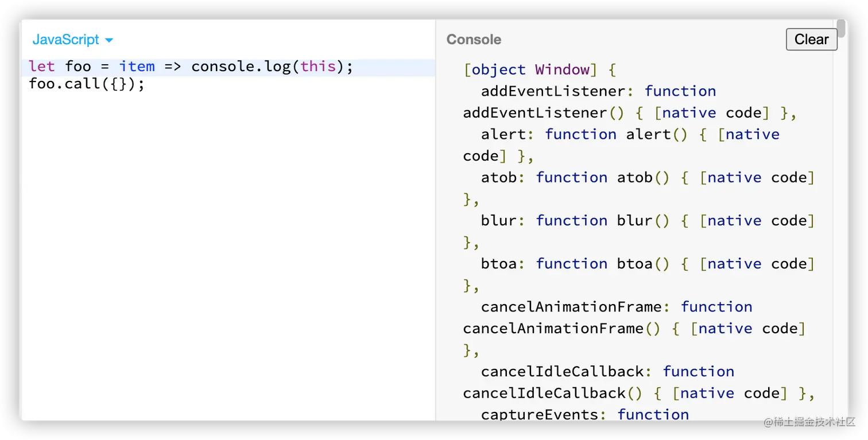Screen dimensions: 868x440
Task: Open the JavaScript language dropdown
Action: click(x=66, y=40)
